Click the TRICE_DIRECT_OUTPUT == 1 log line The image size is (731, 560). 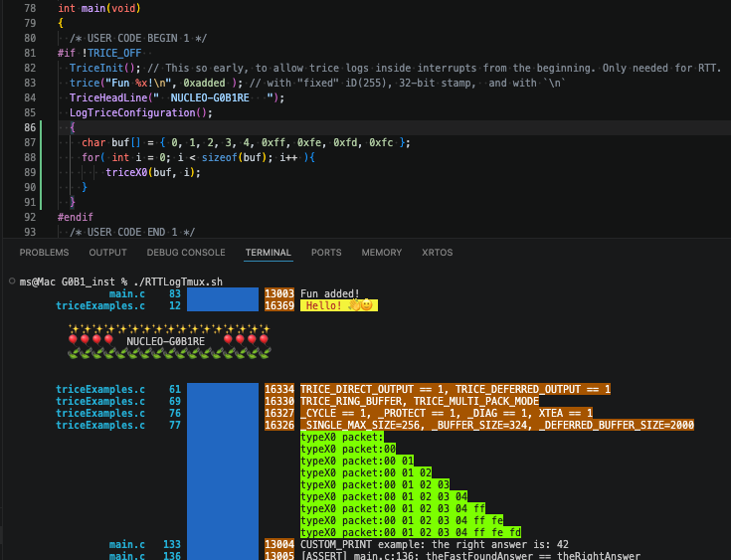456,389
